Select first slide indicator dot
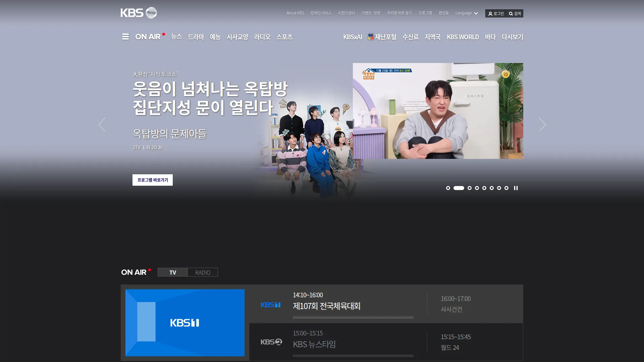This screenshot has width=644, height=362. pyautogui.click(x=448, y=188)
